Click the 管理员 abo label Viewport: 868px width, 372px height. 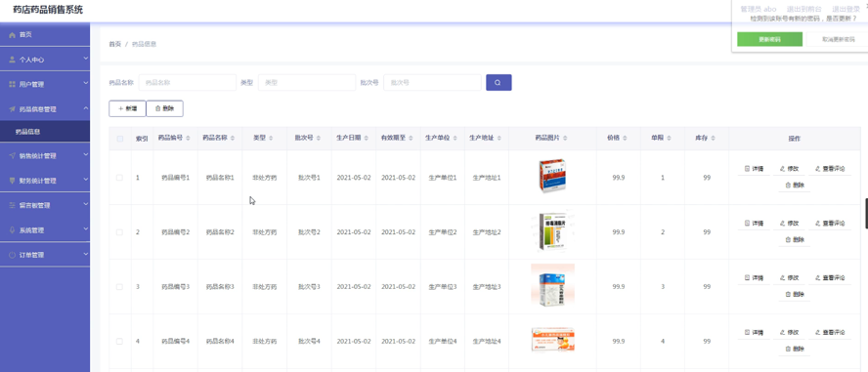click(759, 10)
